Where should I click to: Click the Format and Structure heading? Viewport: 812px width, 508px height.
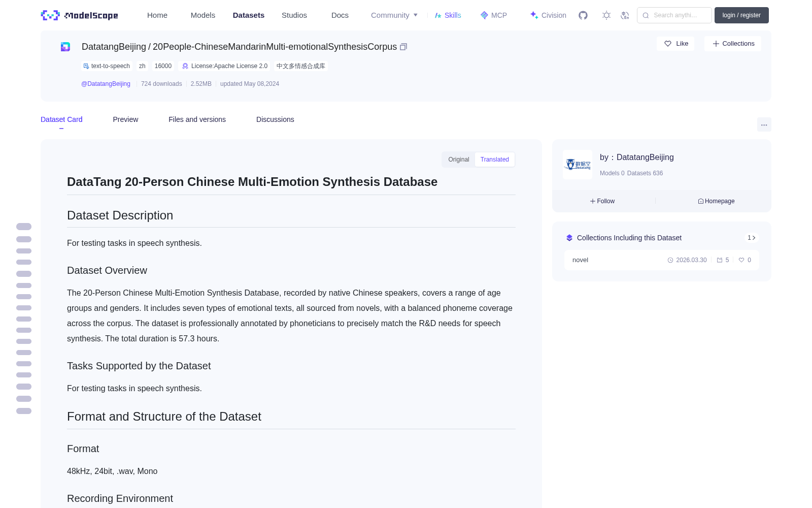coord(164,417)
